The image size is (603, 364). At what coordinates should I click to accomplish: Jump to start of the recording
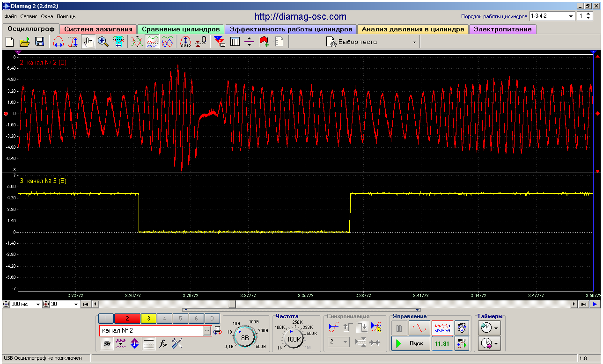click(86, 304)
